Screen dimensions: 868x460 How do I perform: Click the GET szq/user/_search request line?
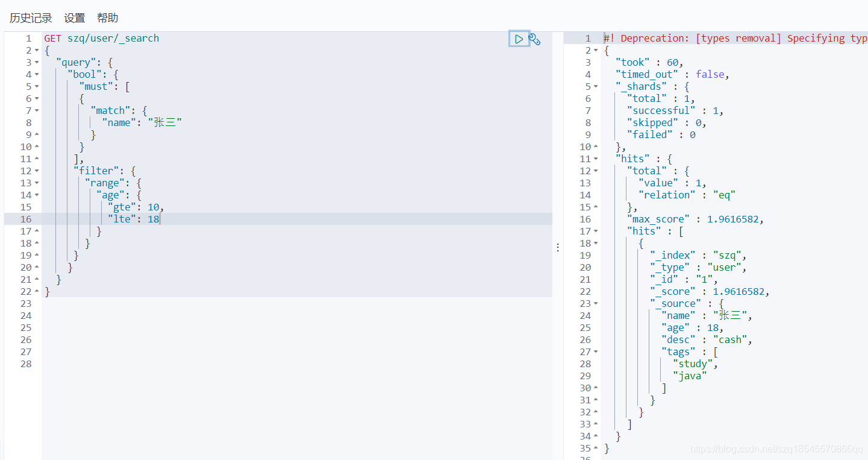101,38
